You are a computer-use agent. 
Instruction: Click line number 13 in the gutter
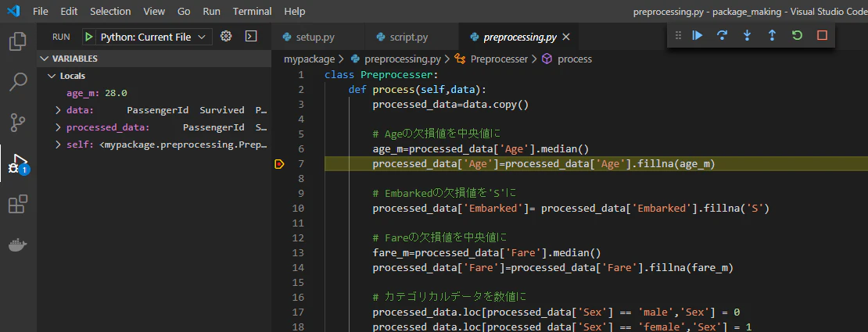pos(298,253)
